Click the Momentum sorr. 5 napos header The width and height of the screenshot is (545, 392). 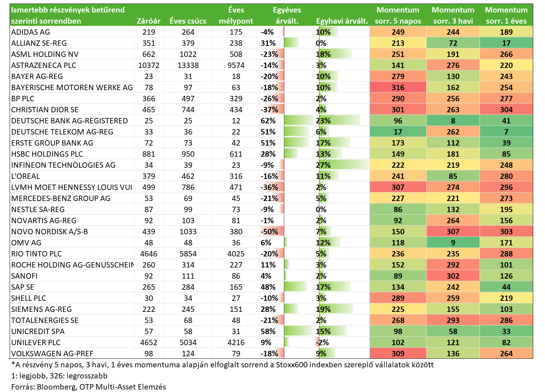[x=398, y=15]
